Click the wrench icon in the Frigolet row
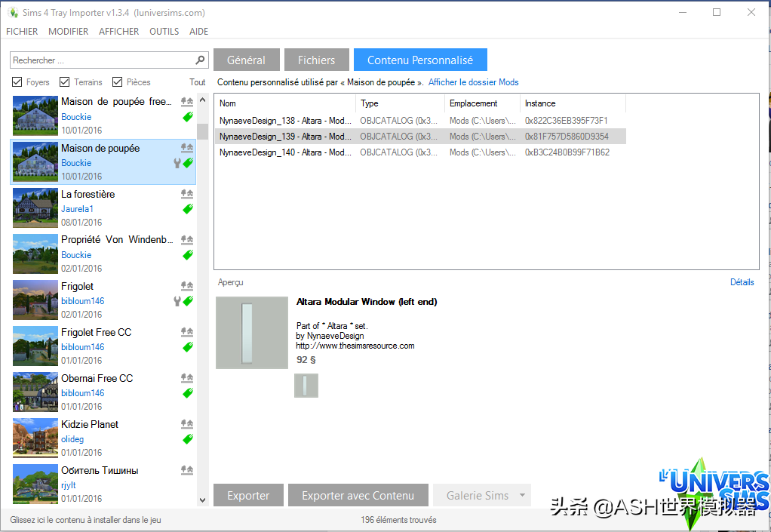Viewport: 771px width, 532px height. [x=177, y=301]
